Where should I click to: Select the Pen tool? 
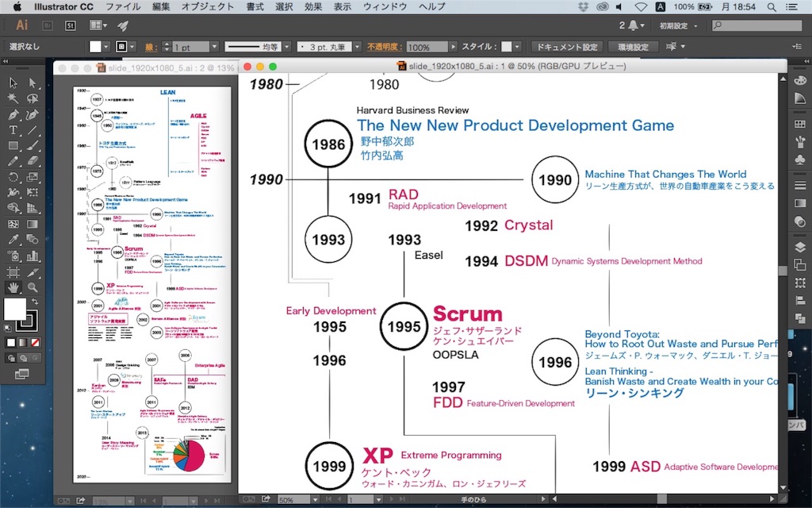point(13,114)
